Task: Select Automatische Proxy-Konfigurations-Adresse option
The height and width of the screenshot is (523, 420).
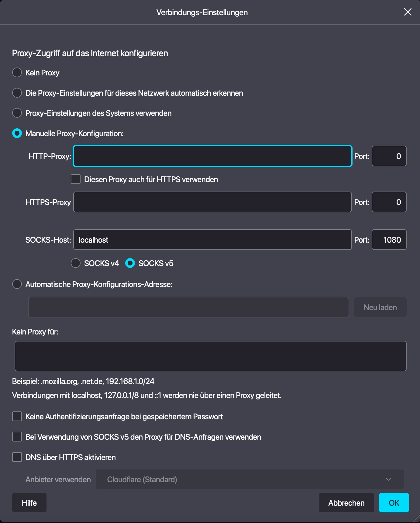Action: pos(17,284)
